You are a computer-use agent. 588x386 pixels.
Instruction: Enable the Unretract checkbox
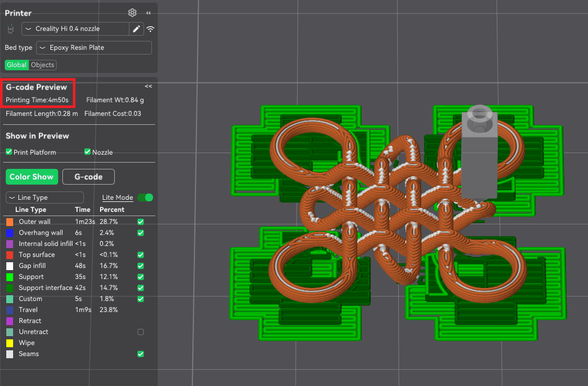tap(140, 331)
